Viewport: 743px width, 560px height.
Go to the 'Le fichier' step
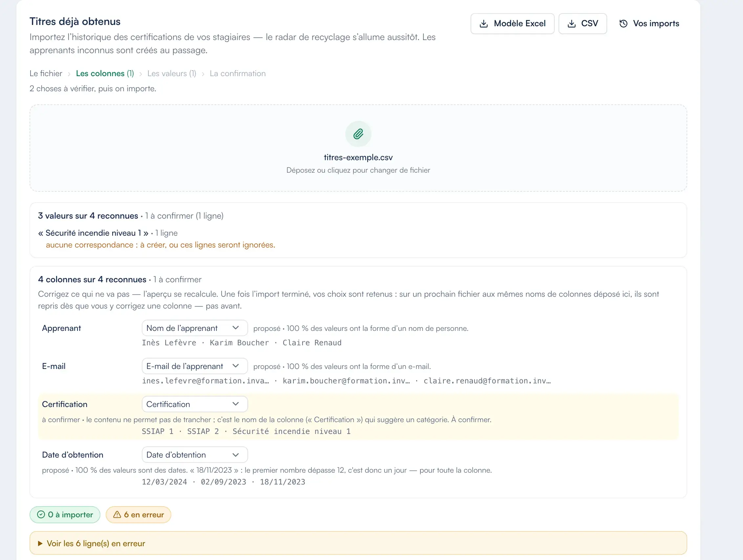[46, 73]
